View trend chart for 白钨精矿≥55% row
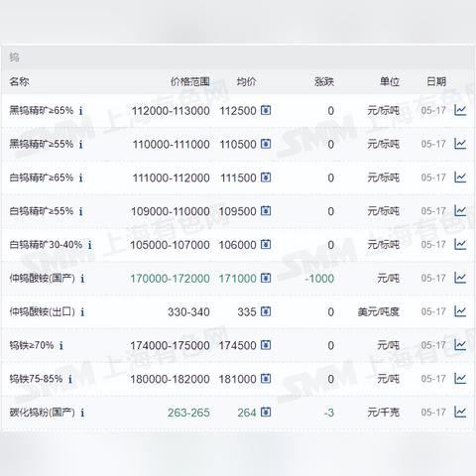The height and width of the screenshot is (476, 476). coord(460,211)
